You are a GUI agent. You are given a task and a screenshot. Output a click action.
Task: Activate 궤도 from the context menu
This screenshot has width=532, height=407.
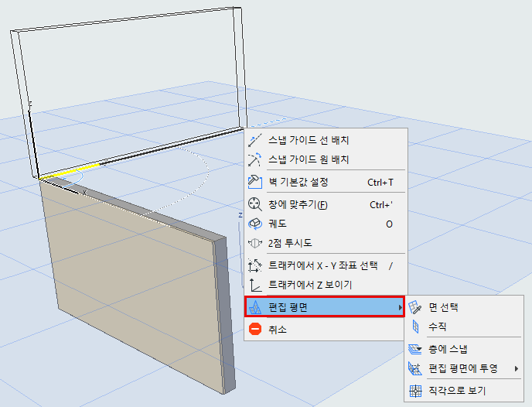tap(326, 224)
